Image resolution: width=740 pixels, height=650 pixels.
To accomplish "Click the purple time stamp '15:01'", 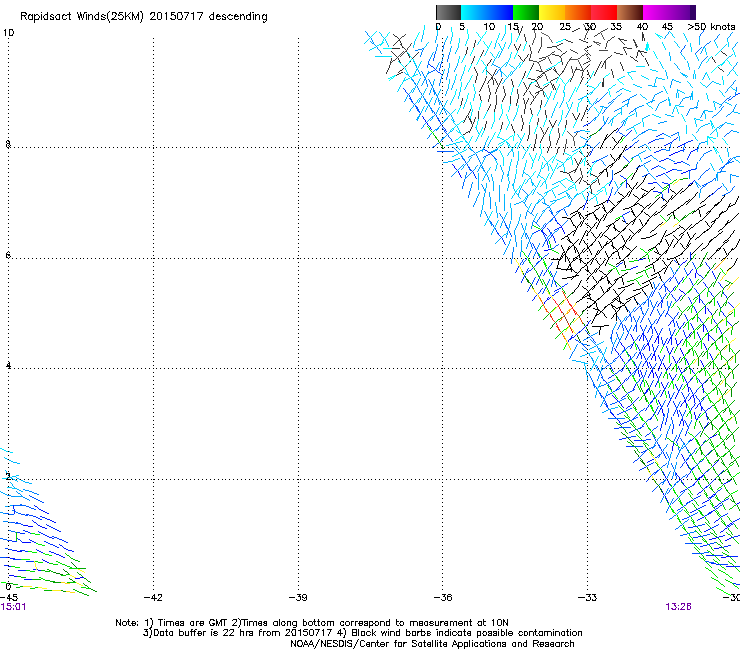I will (x=13, y=607).
